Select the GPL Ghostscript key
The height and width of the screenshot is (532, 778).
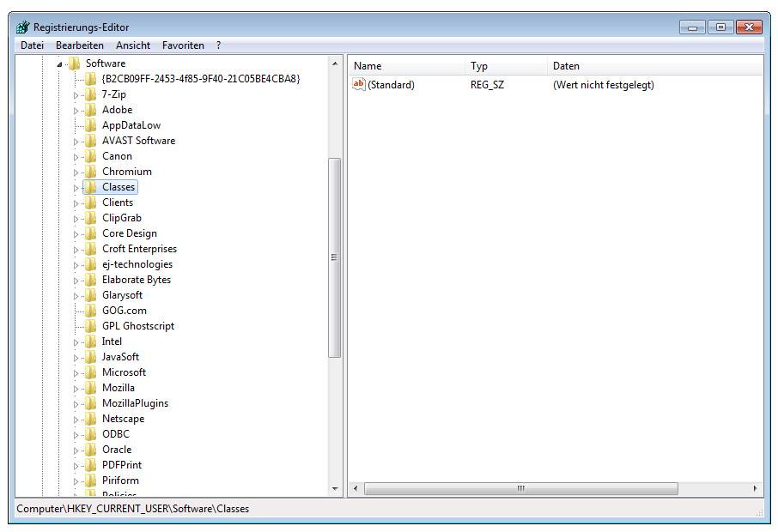pos(137,326)
